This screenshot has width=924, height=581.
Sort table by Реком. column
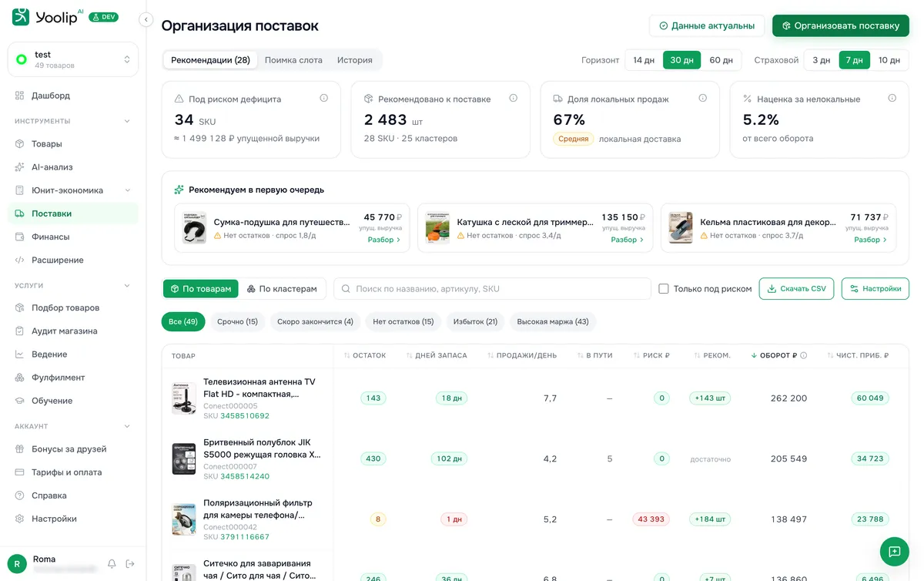point(711,355)
